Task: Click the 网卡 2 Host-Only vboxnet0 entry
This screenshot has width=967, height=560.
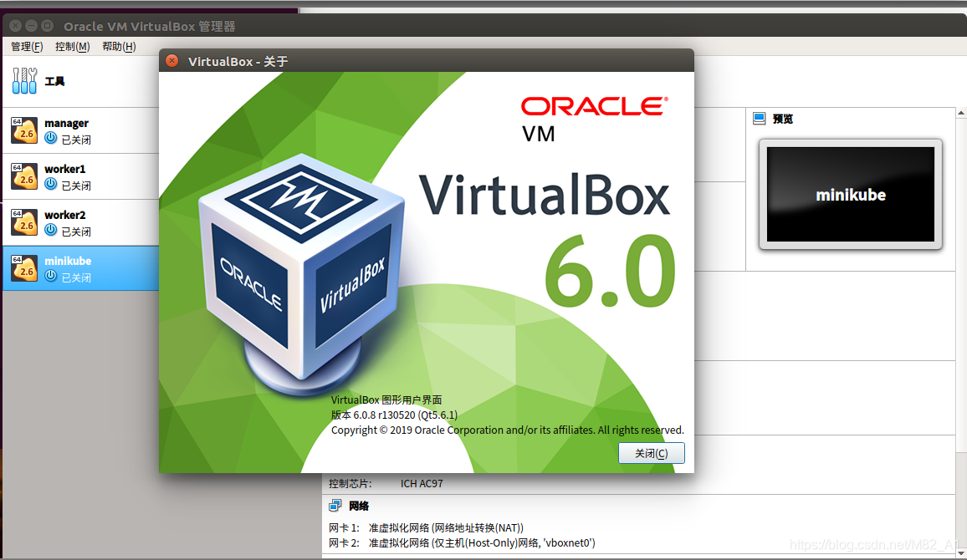Action: pos(462,542)
